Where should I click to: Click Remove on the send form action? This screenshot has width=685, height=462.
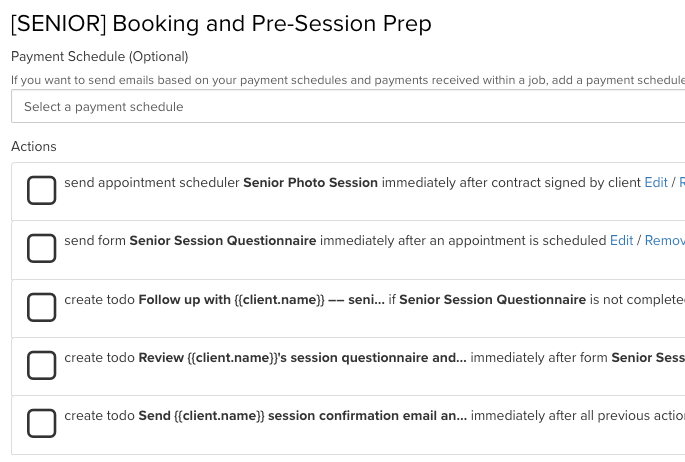coord(664,241)
